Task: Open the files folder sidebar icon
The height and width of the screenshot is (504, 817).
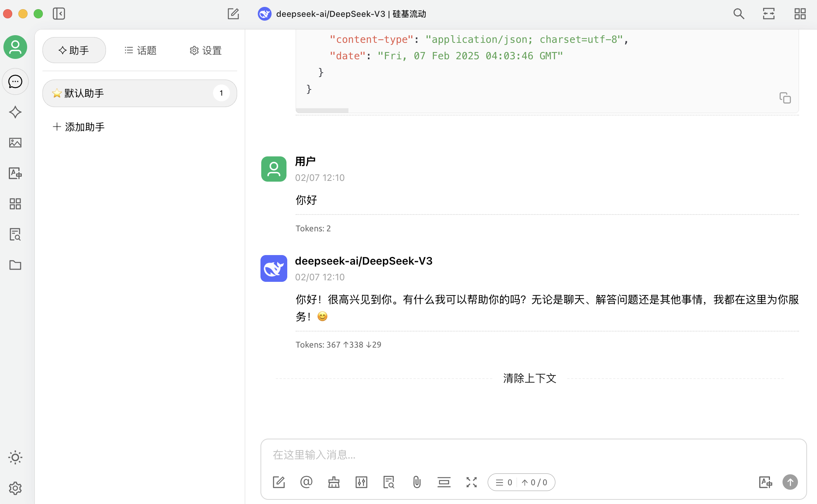Action: coord(15,265)
